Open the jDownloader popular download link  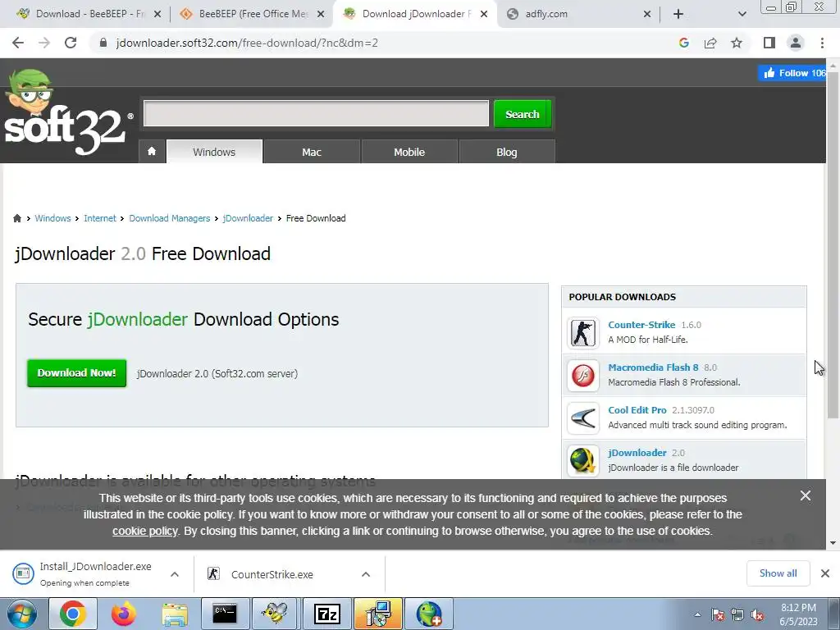coord(637,453)
